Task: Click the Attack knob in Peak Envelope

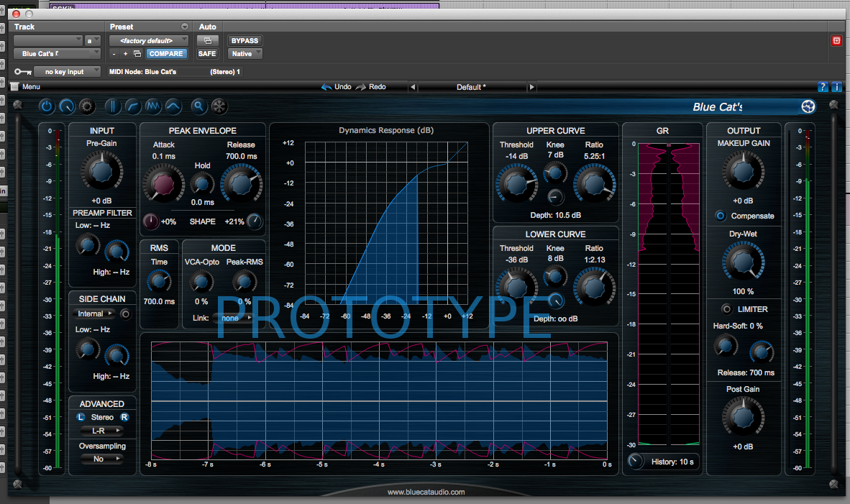Action: click(163, 184)
